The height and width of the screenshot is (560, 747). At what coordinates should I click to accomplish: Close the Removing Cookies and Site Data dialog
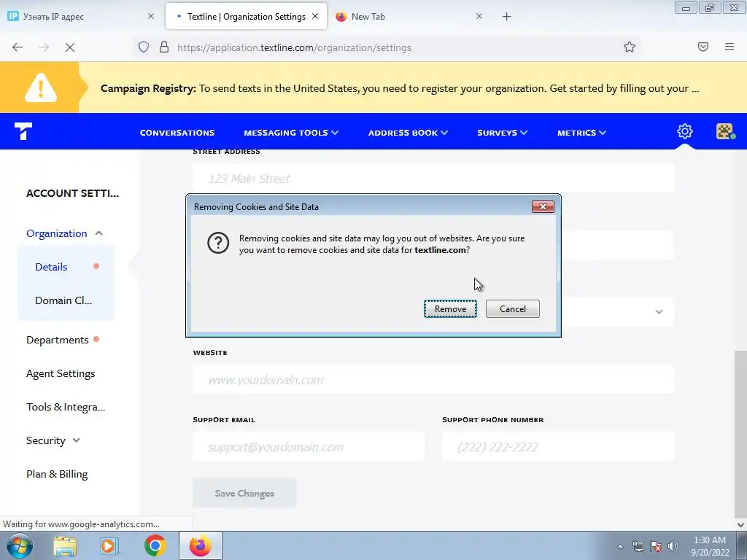click(543, 206)
